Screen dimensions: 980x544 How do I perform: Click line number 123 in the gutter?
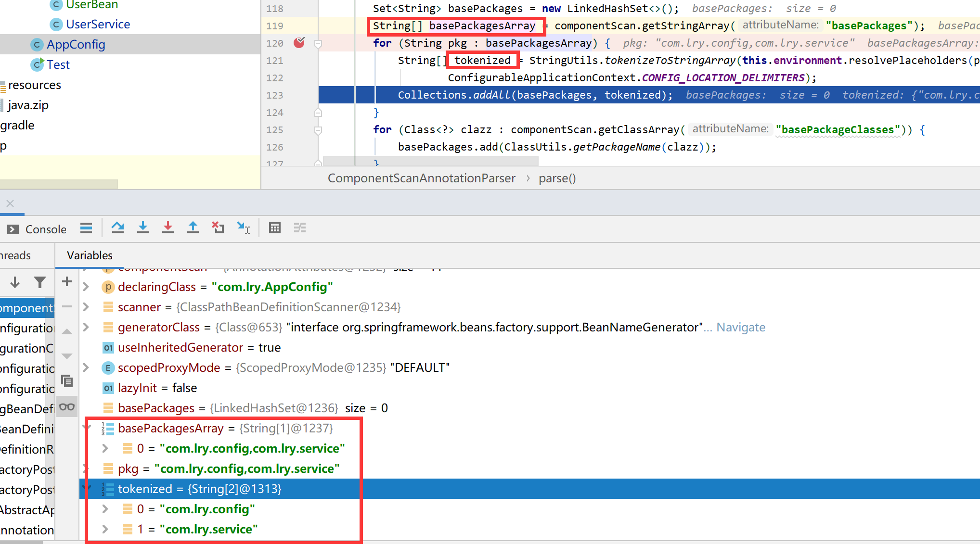275,95
